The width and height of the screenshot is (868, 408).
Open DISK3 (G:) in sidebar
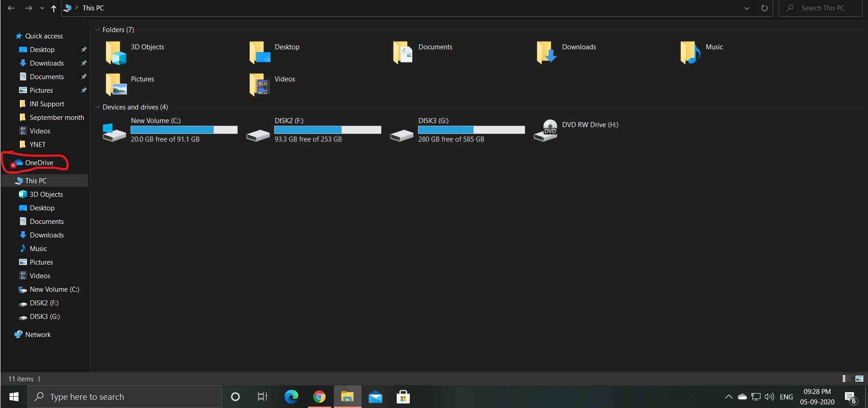pos(45,317)
